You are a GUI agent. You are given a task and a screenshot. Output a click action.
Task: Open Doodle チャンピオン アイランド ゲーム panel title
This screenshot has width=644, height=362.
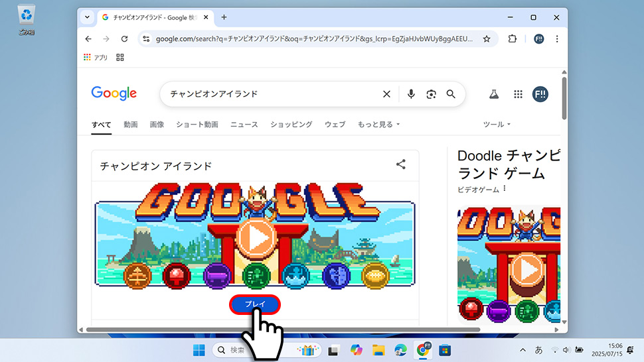click(x=509, y=164)
